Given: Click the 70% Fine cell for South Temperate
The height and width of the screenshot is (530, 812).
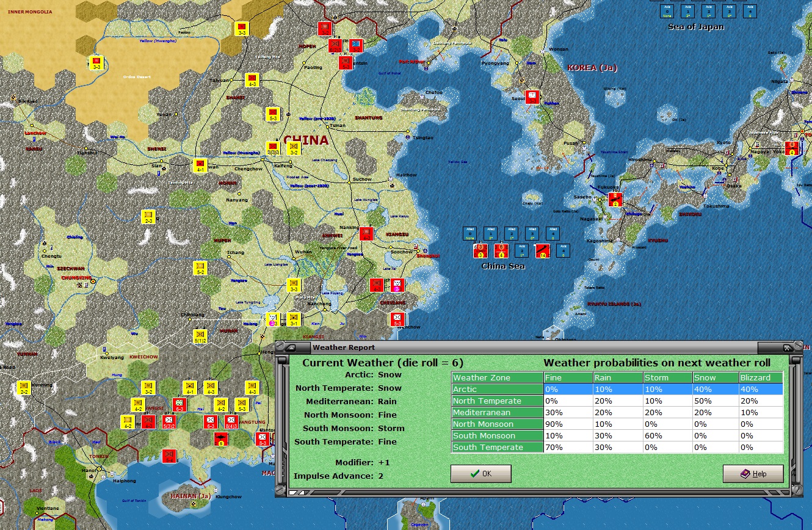Looking at the screenshot, I should (568, 447).
